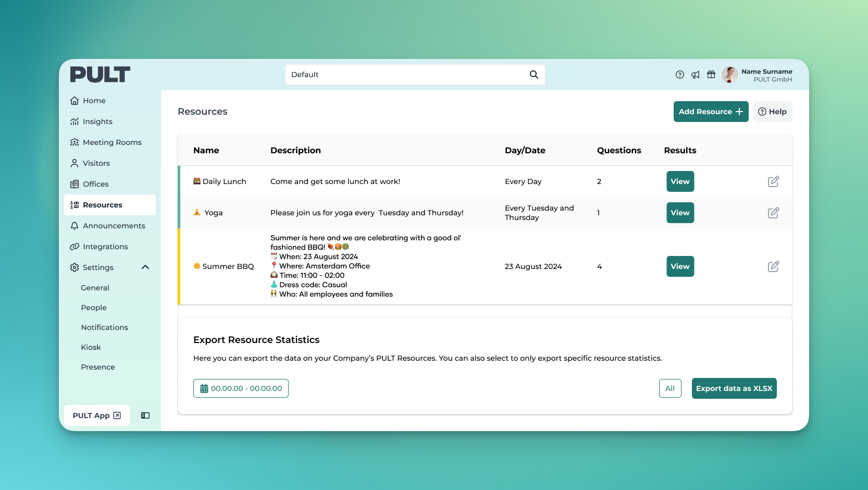
Task: View results for Summer BBQ
Action: 680,266
